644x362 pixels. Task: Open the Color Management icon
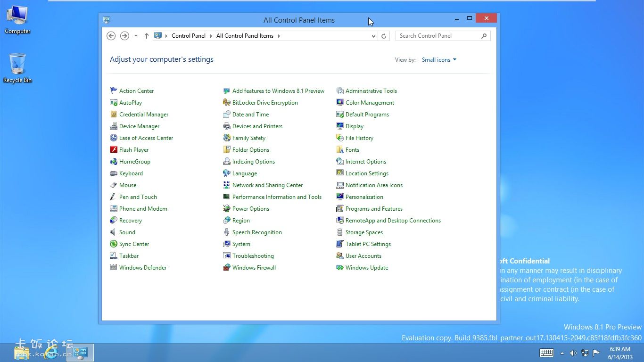tap(339, 102)
